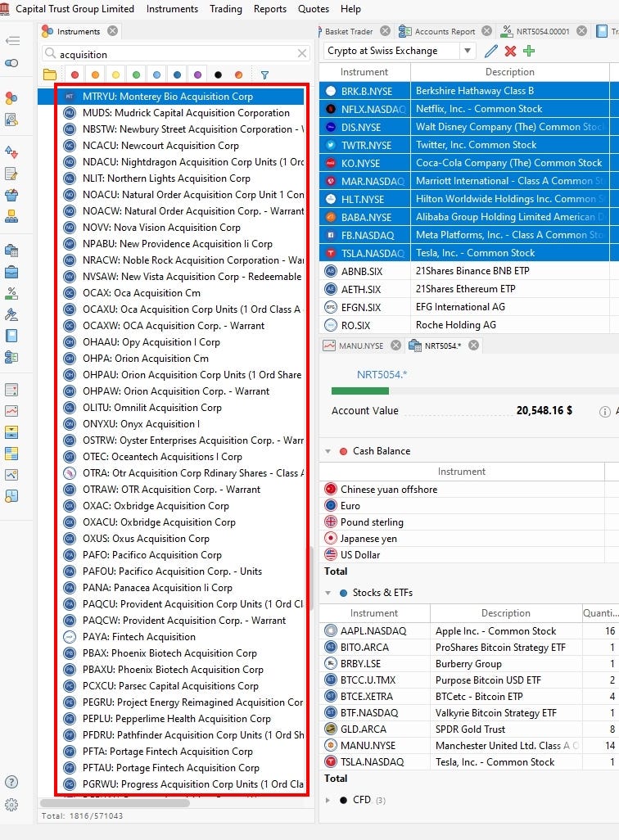Select OXUS: Oxus Acquisition Corp

[146, 539]
